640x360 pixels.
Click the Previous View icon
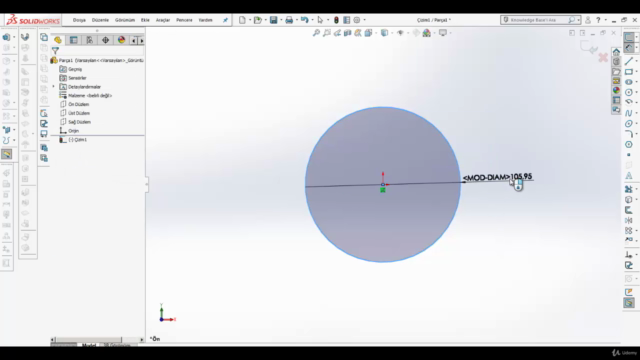click(x=337, y=33)
